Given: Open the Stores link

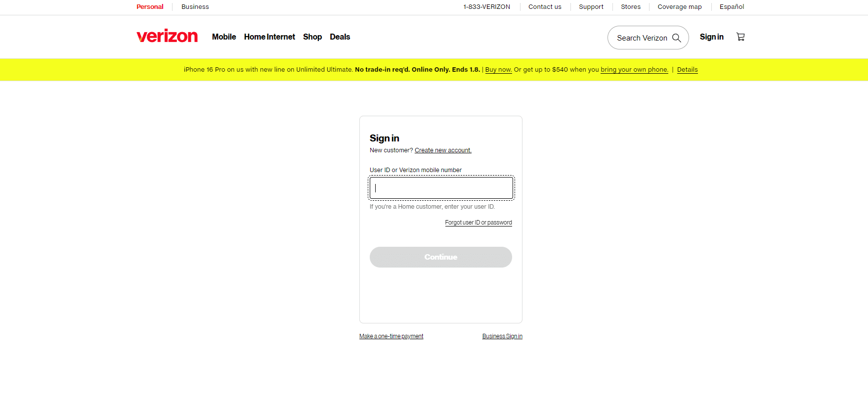Looking at the screenshot, I should pyautogui.click(x=631, y=7).
